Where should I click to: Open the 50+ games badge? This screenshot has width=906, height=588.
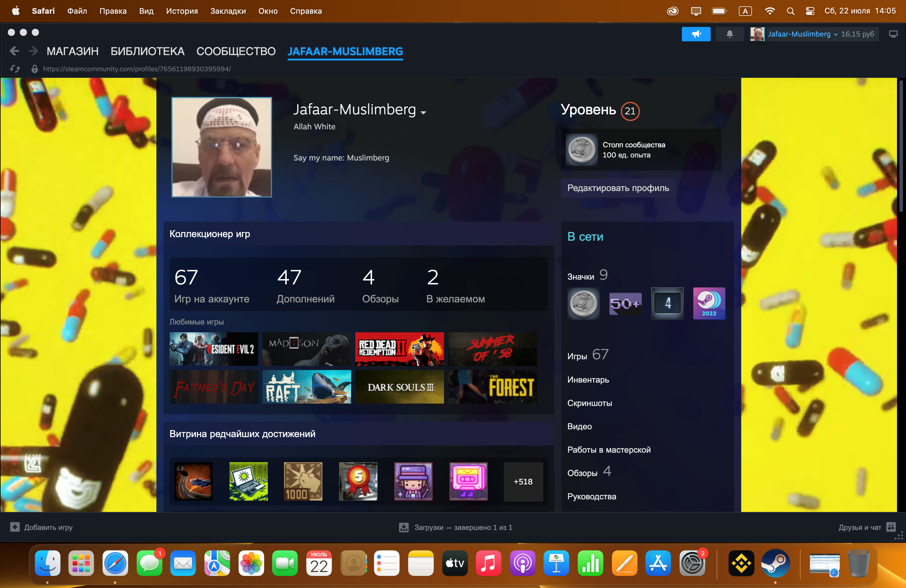click(625, 304)
